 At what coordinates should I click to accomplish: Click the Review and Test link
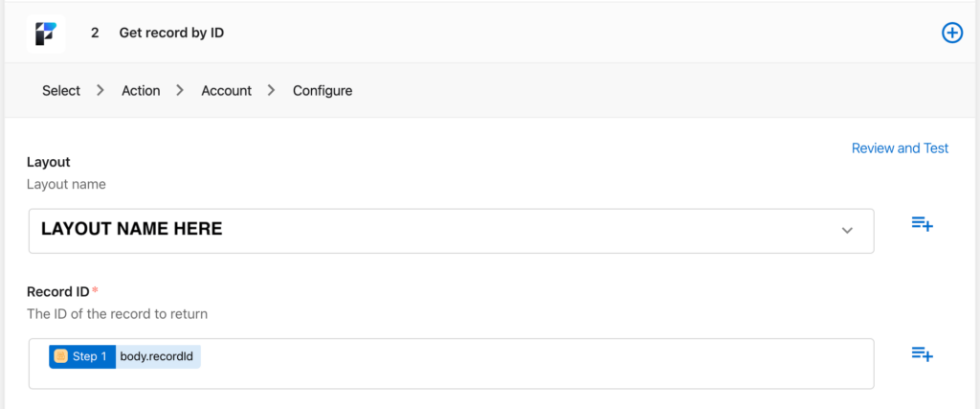900,148
